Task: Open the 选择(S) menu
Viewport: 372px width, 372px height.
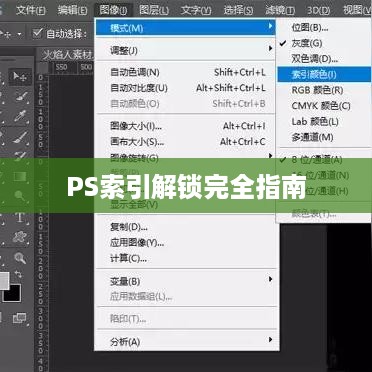Action: (238, 10)
